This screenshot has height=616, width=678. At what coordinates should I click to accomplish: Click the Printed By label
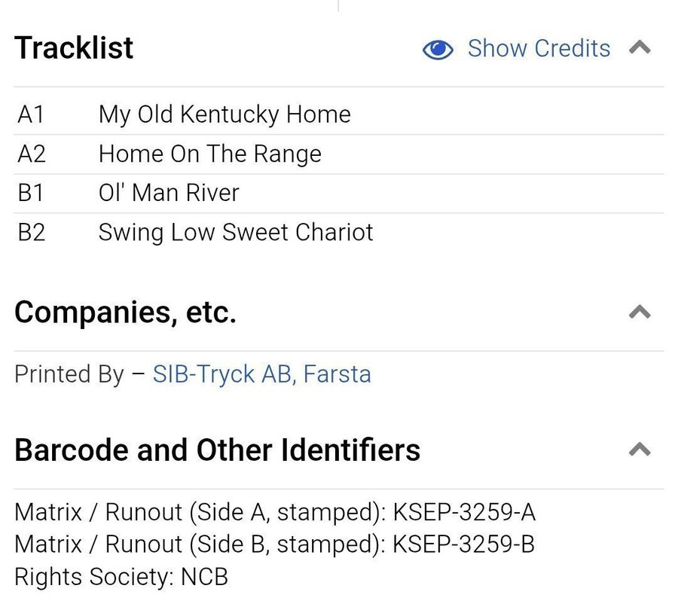(69, 374)
